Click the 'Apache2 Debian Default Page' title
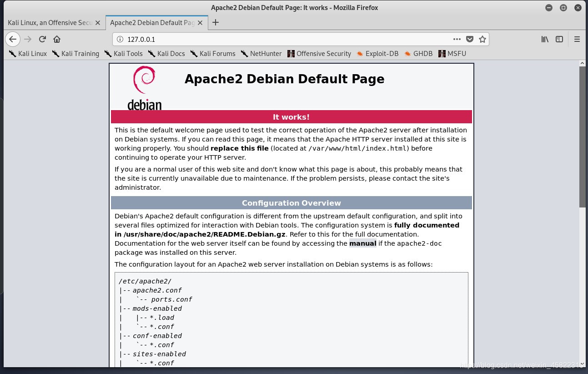This screenshot has height=374, width=588. 284,79
